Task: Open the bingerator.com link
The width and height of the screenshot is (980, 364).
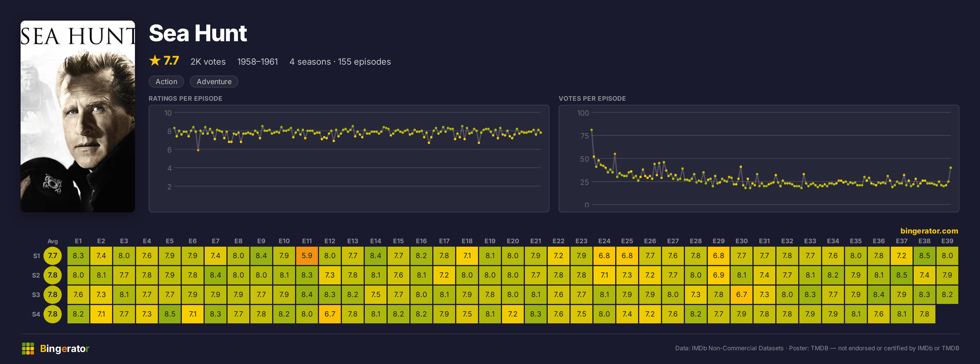Action: pyautogui.click(x=929, y=231)
